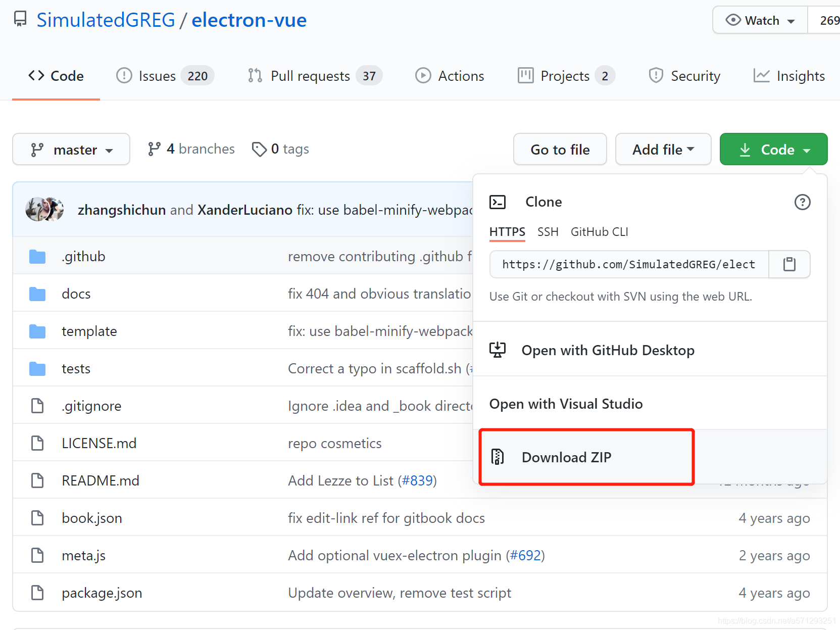Open the docs folder

coord(76,294)
